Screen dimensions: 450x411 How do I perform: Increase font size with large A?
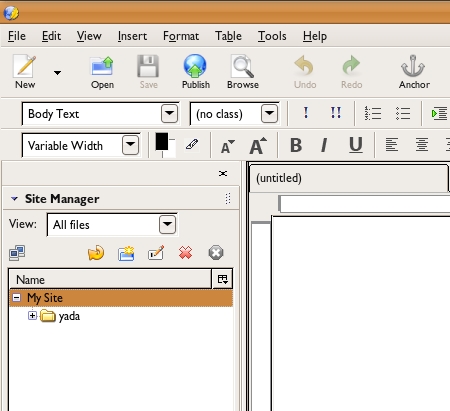click(x=258, y=146)
